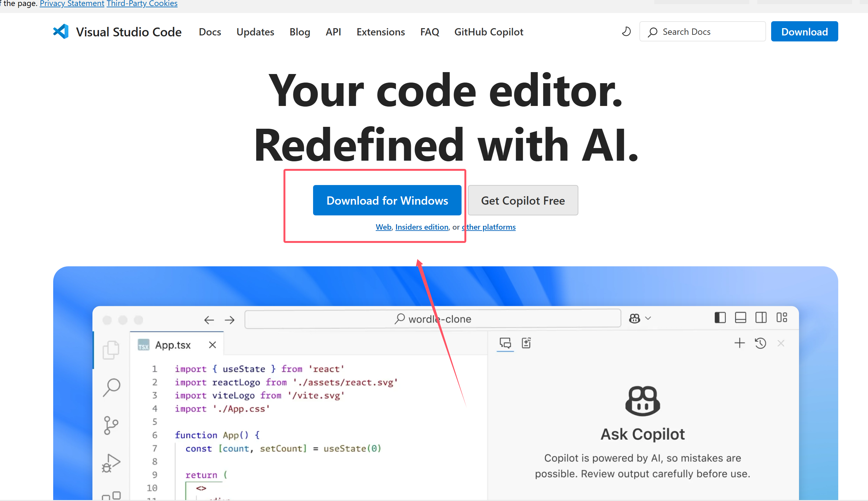Click the TSX file icon on tab
868x501 pixels.
tap(144, 345)
